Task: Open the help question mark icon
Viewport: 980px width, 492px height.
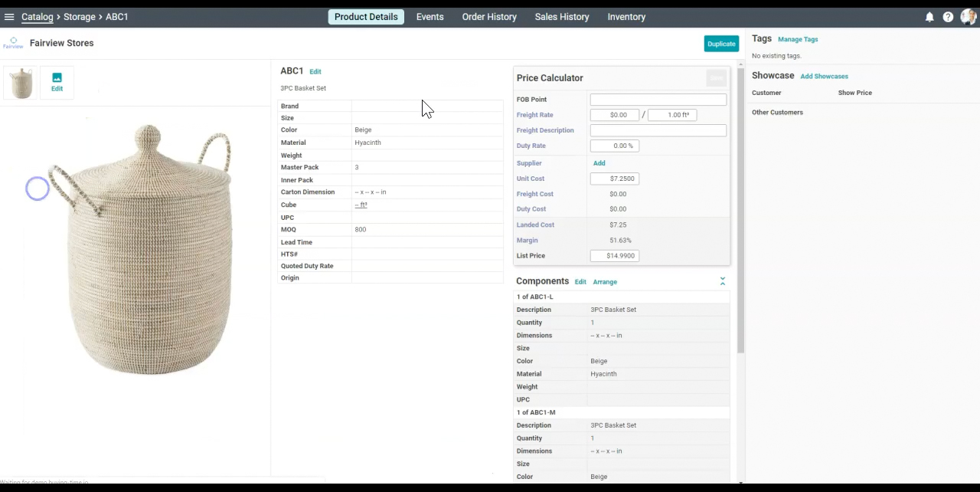Action: [948, 17]
